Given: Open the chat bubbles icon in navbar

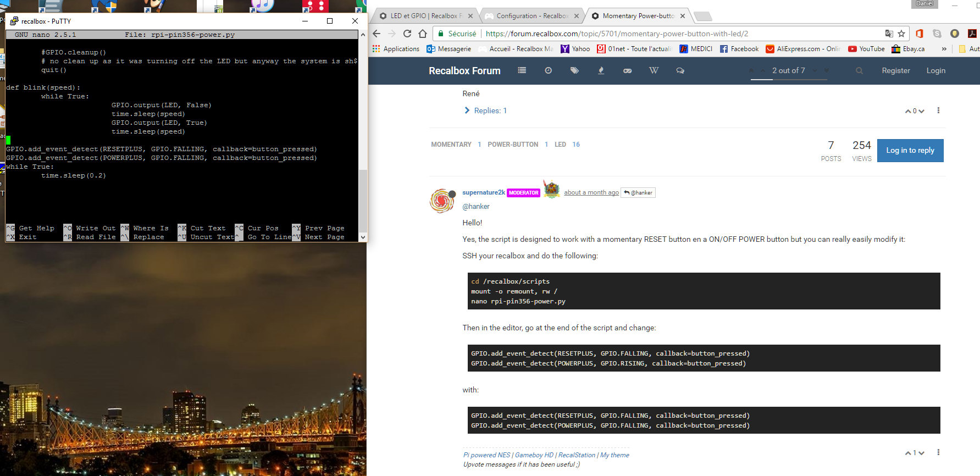Looking at the screenshot, I should point(680,70).
